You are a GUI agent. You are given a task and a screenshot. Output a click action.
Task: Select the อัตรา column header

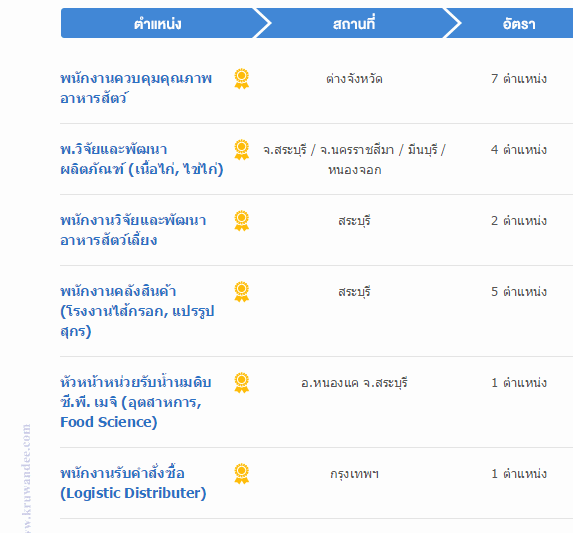(519, 23)
